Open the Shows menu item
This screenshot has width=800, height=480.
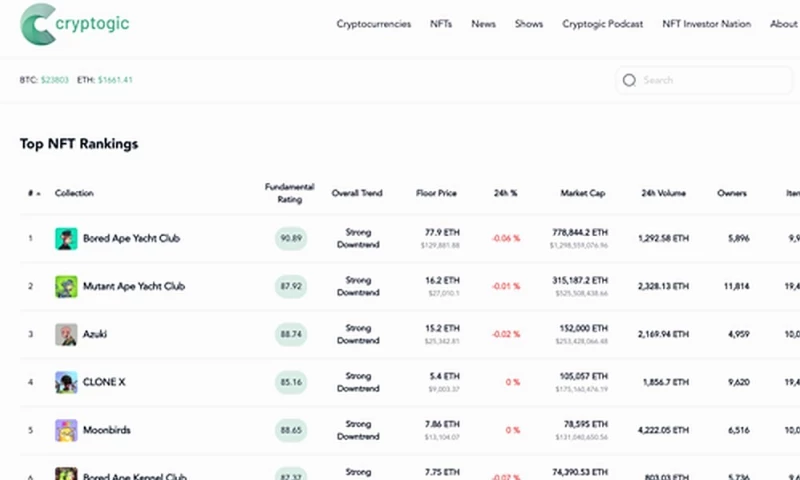click(529, 24)
